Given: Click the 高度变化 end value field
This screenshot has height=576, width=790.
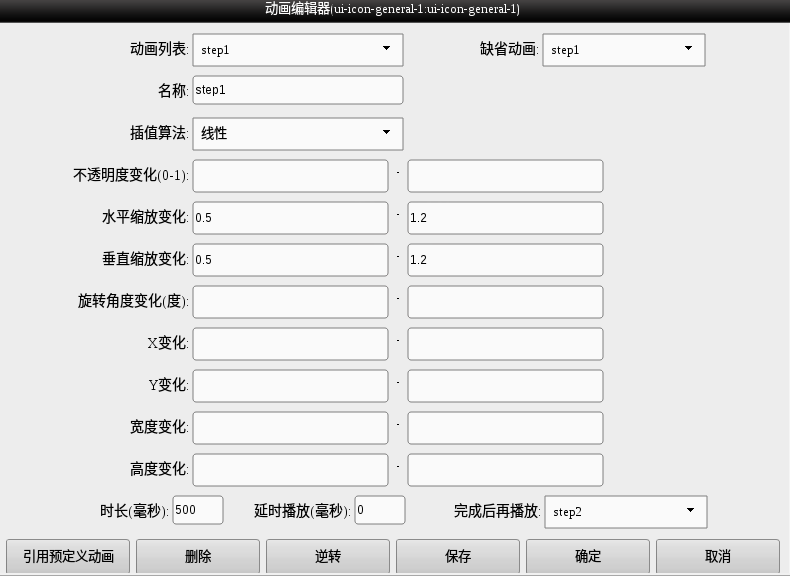Looking at the screenshot, I should pyautogui.click(x=505, y=470).
